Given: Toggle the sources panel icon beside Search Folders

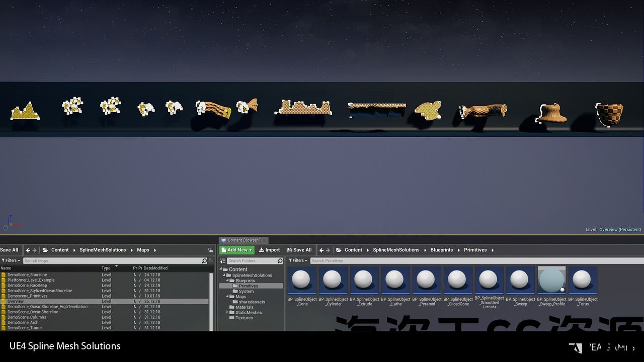Looking at the screenshot, I should coord(224,260).
